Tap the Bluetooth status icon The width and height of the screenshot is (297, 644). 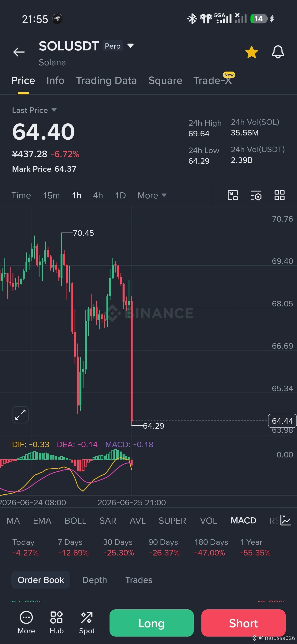pos(192,19)
